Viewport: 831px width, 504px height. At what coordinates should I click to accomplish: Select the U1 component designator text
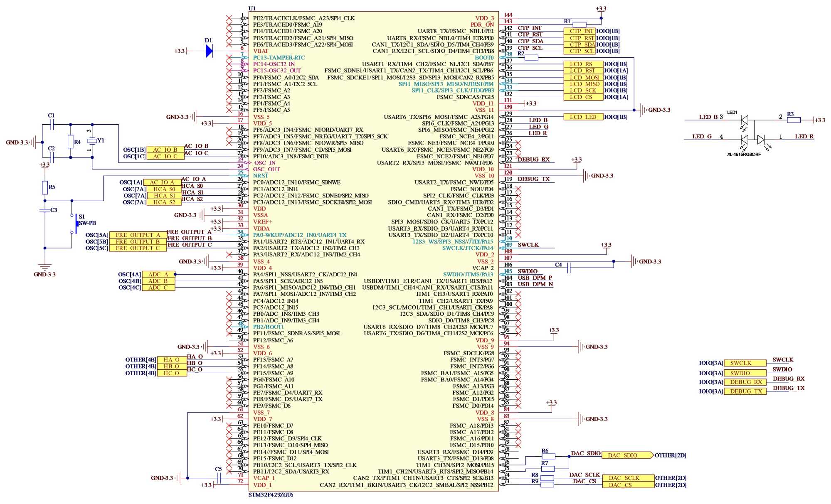[x=252, y=8]
